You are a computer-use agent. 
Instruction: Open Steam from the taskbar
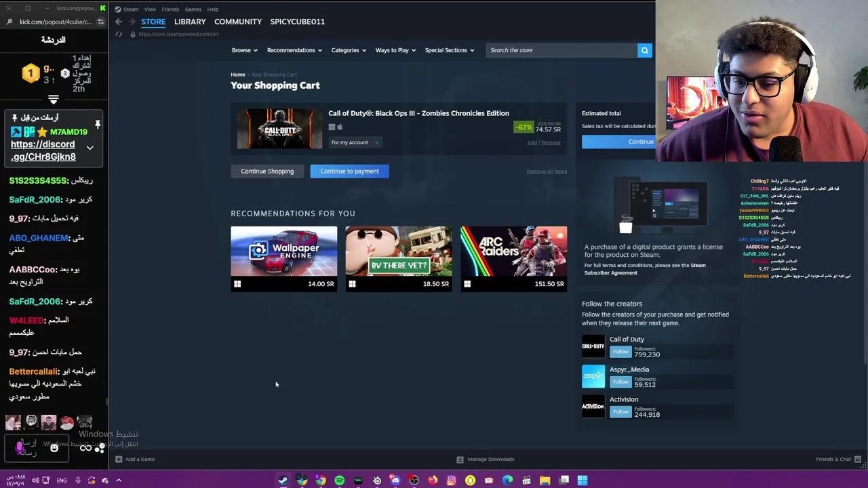tap(283, 480)
